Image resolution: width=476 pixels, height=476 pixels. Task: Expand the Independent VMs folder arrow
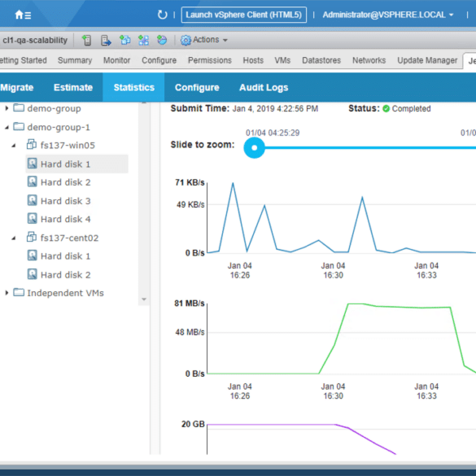coord(7,293)
